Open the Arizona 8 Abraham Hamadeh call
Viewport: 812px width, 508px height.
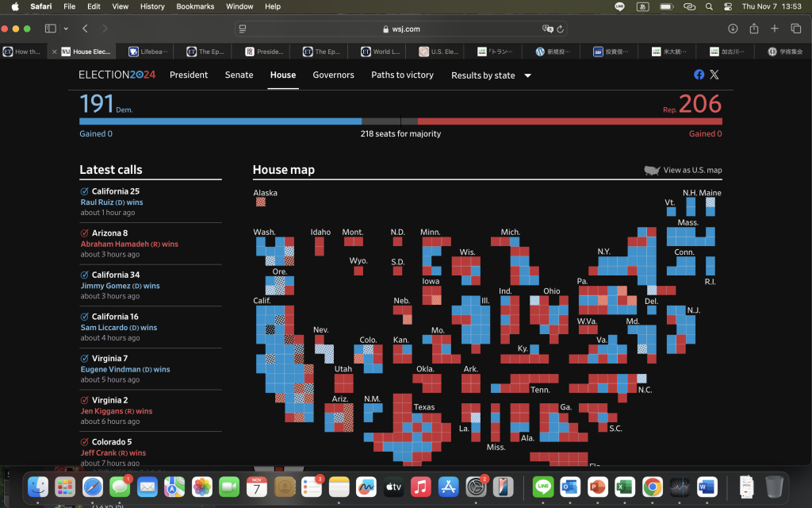(109, 233)
